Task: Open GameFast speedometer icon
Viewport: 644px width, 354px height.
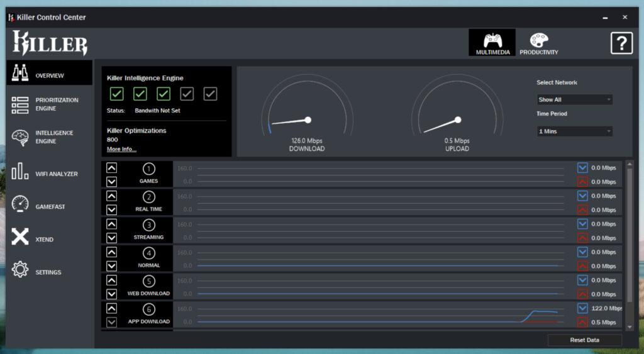Action: click(19, 204)
